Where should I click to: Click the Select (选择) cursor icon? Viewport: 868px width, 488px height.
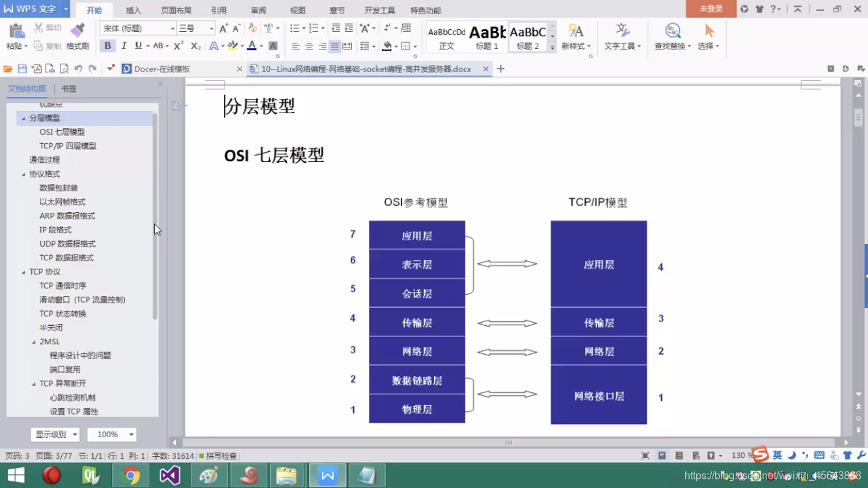tap(709, 31)
